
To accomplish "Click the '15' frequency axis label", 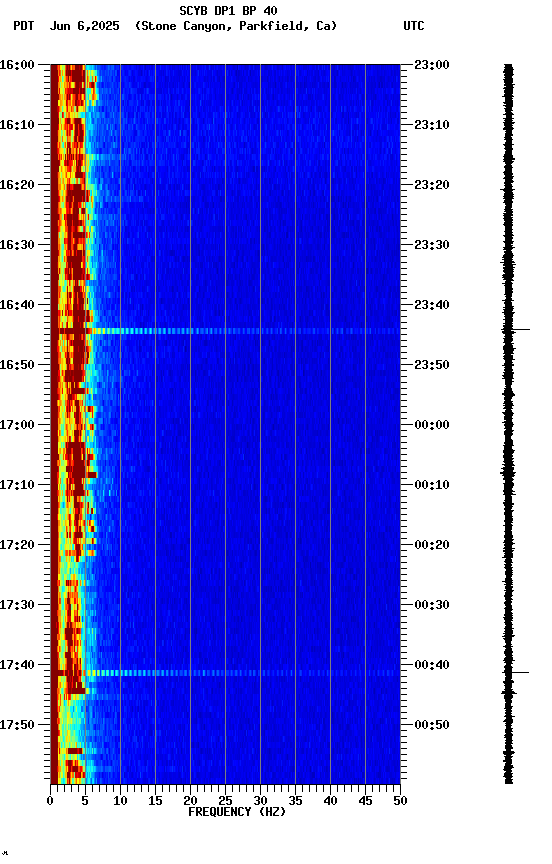I will point(155,801).
